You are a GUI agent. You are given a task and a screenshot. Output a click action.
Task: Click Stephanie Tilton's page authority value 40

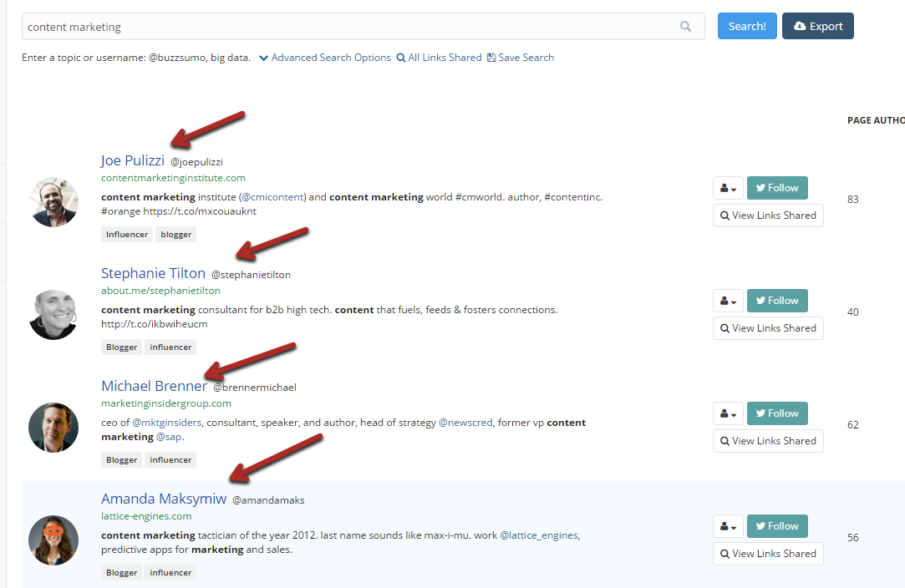(x=853, y=312)
